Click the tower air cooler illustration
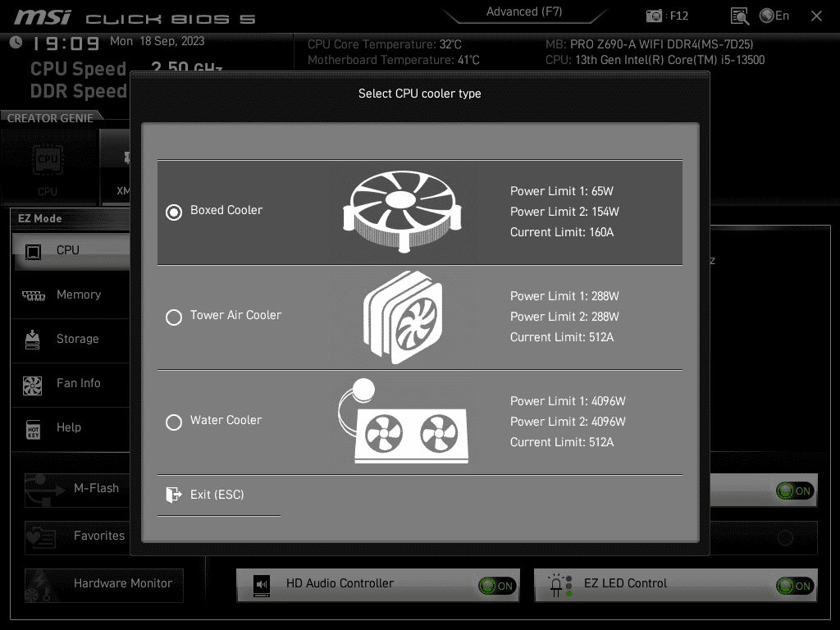Screen dimensions: 840x630 [403, 317]
